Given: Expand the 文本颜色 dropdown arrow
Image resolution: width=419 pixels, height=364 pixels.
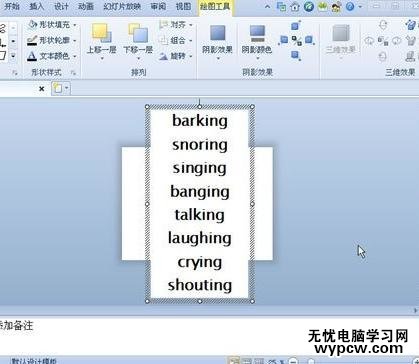Looking at the screenshot, I should (x=75, y=56).
